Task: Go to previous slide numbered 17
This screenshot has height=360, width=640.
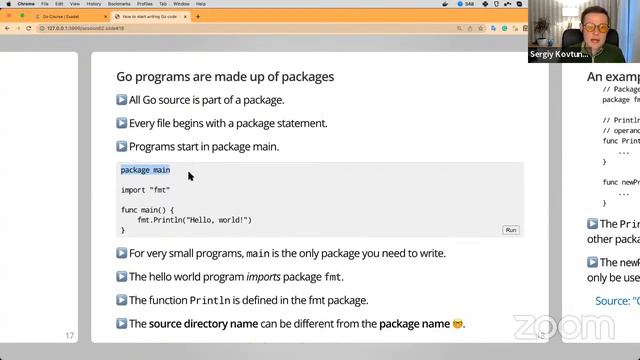Action: coord(39,197)
